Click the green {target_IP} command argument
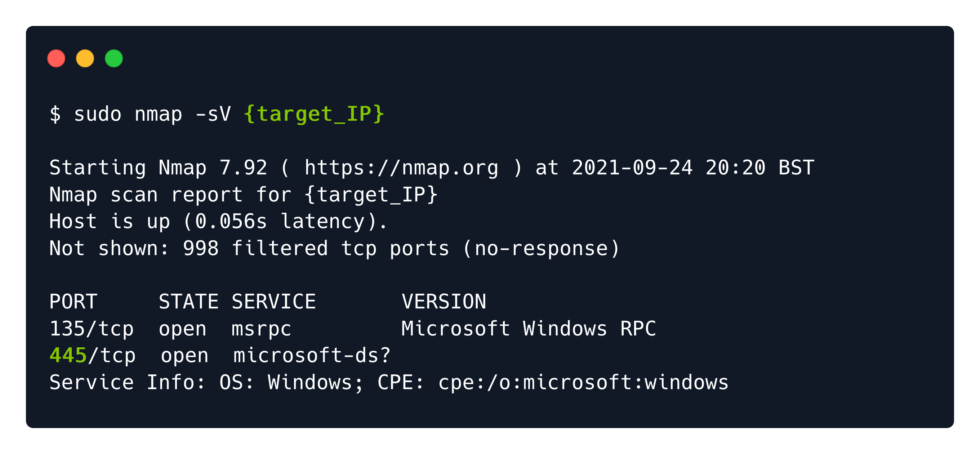Screen dimensions: 980x454 314,114
